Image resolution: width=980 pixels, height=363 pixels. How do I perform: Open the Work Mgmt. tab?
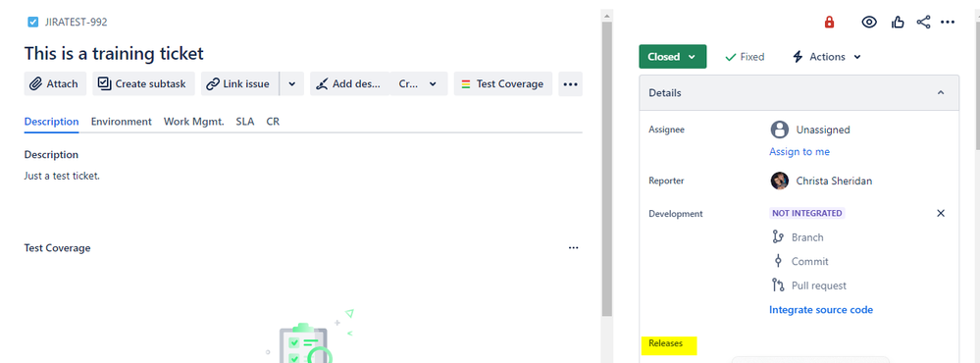194,122
